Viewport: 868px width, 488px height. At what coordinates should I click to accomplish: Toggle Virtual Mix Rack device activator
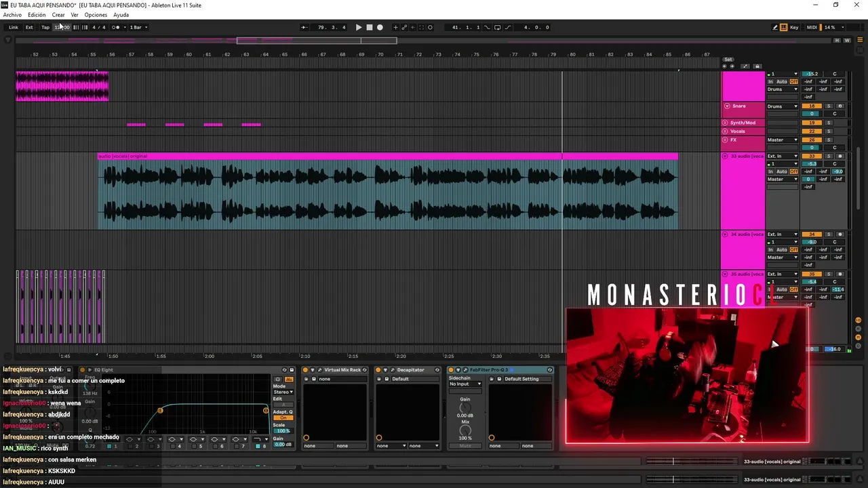pos(306,370)
